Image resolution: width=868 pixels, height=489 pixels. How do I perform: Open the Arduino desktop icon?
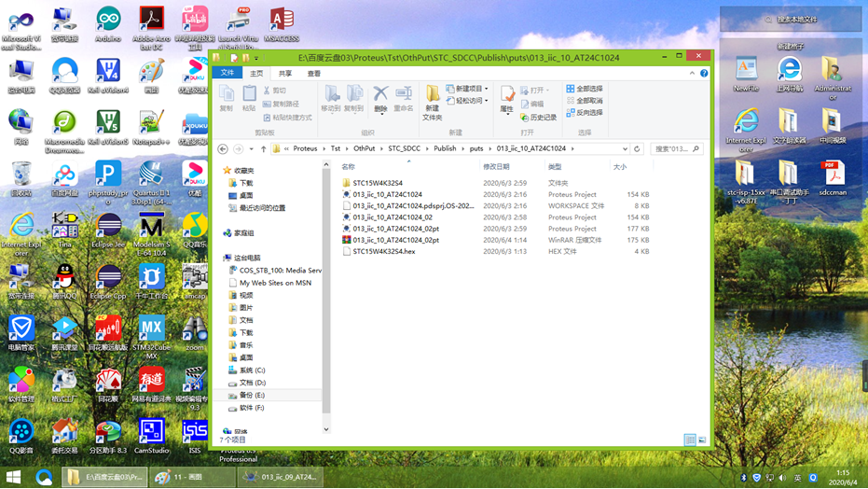pos(108,24)
